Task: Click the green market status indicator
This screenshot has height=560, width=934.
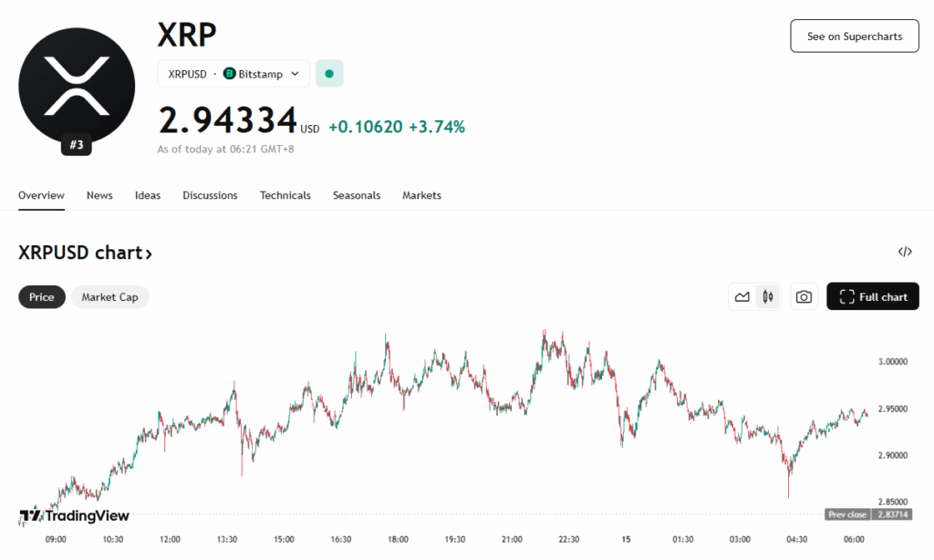Action: tap(329, 74)
